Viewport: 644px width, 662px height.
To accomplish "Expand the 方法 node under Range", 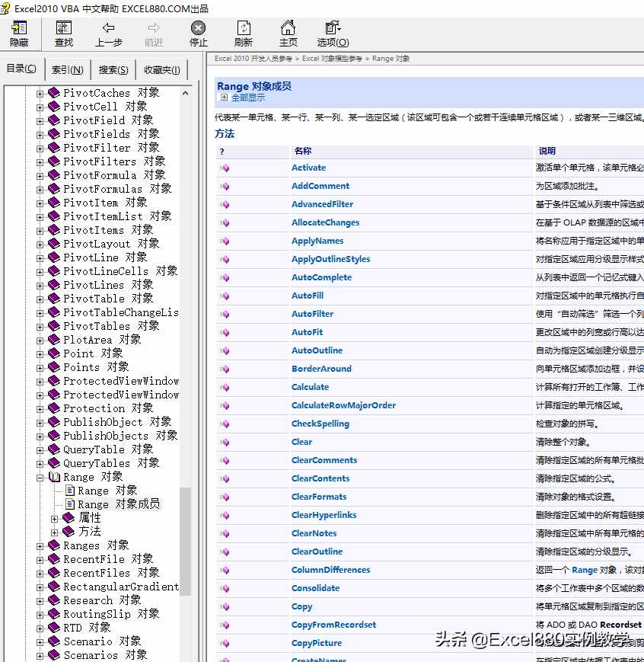I will click(x=54, y=532).
